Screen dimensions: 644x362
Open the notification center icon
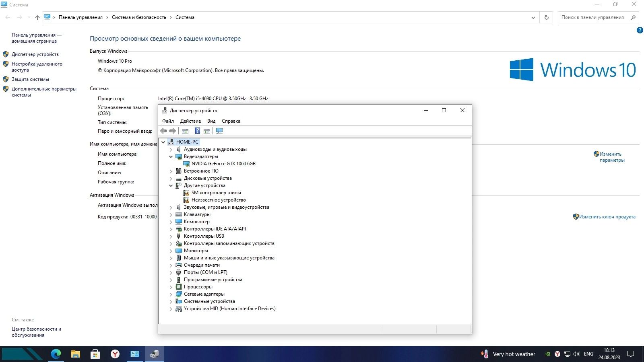coord(631,354)
